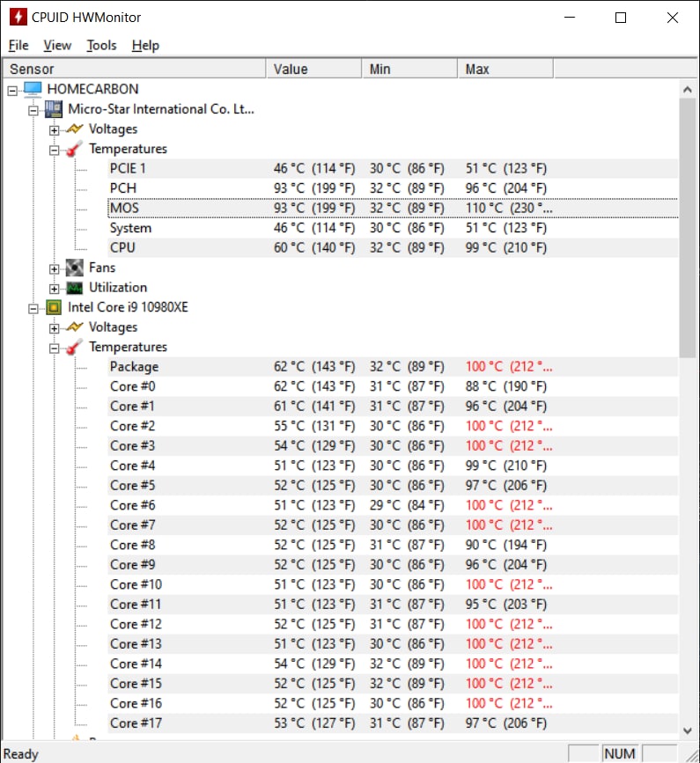Click the Sensor column header

(135, 70)
